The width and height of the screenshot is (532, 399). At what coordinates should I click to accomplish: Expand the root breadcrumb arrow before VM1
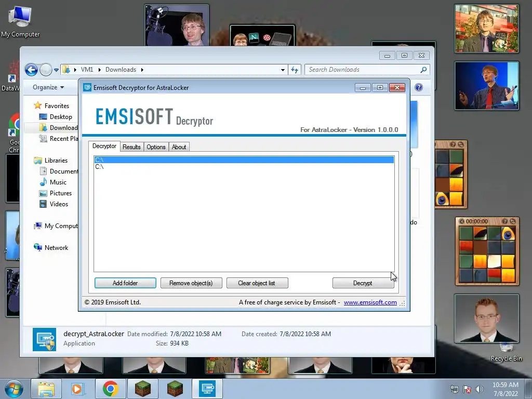[75, 70]
